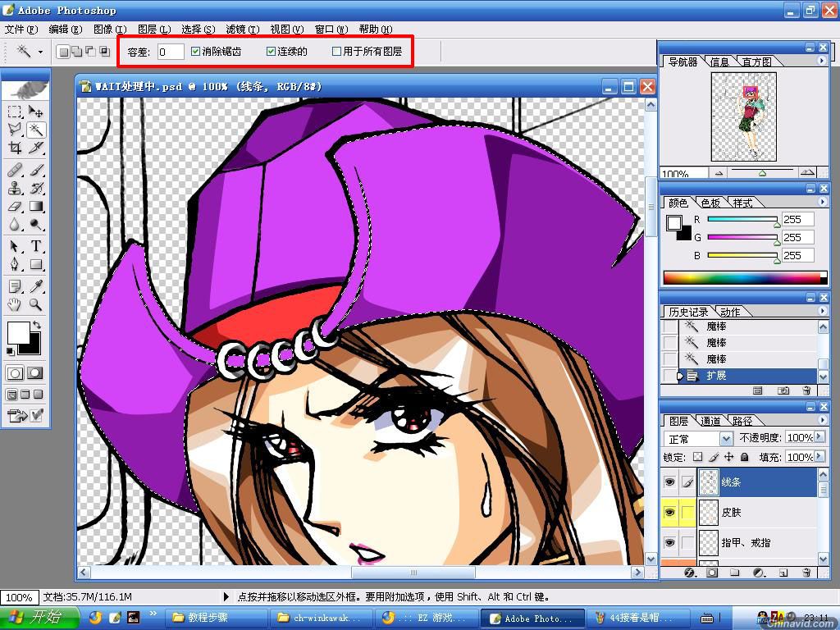The width and height of the screenshot is (840, 630).
Task: Select the Path Selection tool
Action: (x=15, y=246)
